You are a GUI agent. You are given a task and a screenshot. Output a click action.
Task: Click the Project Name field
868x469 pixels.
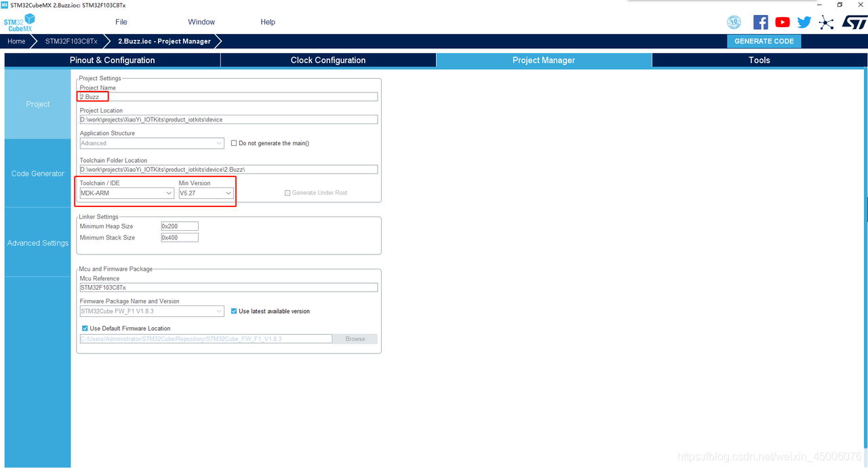coord(229,97)
